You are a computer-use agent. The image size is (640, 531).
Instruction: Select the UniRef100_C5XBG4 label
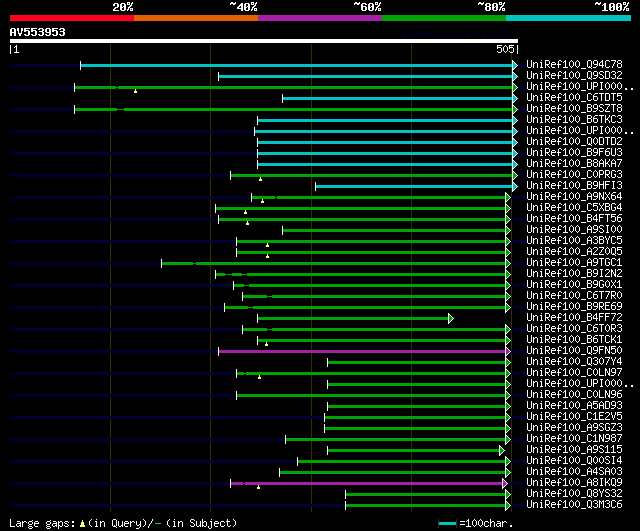coord(574,208)
